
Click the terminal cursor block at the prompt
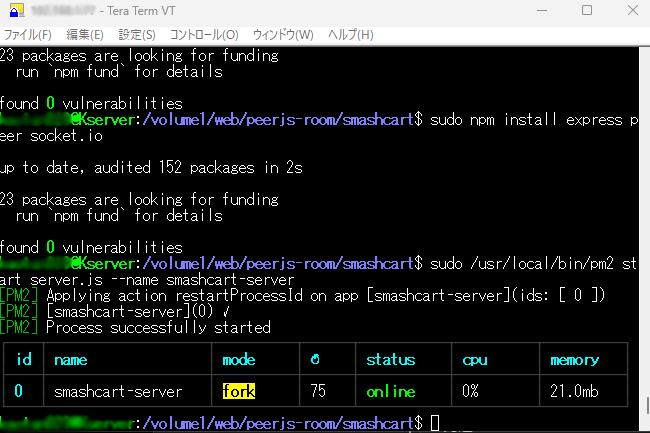(435, 424)
